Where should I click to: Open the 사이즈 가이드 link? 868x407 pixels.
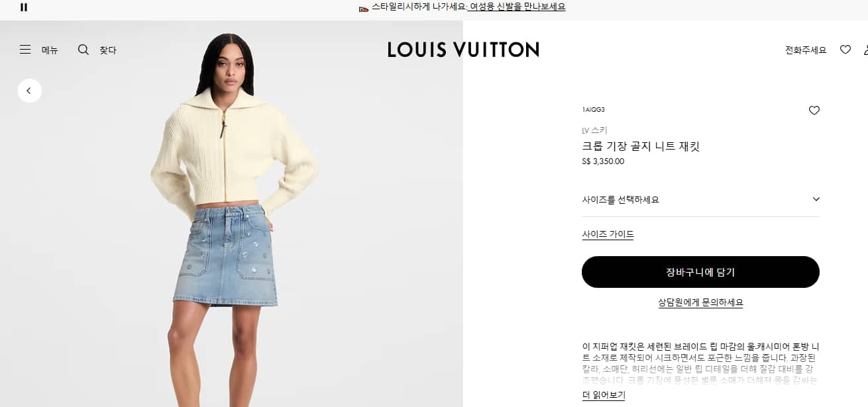(x=608, y=234)
